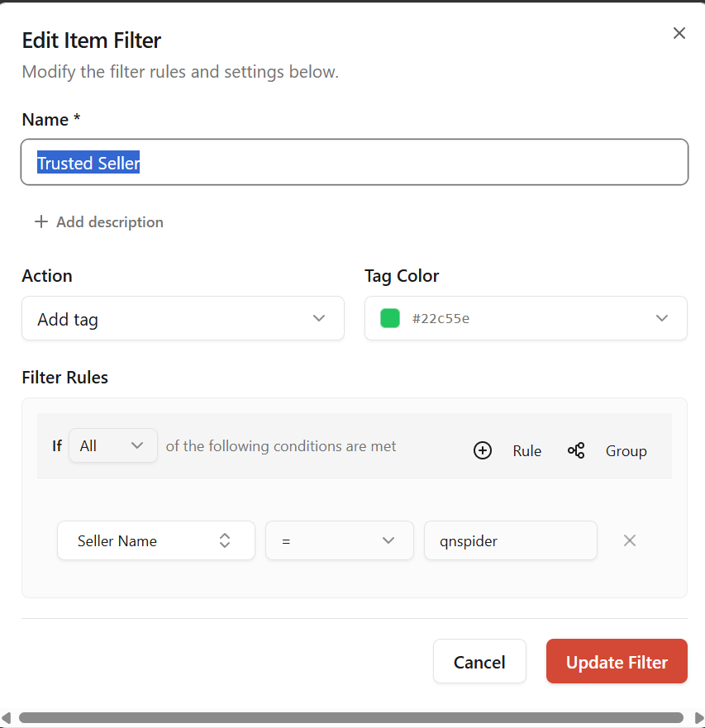Click the scrollbar right arrow
The width and height of the screenshot is (705, 728).
coord(698,717)
